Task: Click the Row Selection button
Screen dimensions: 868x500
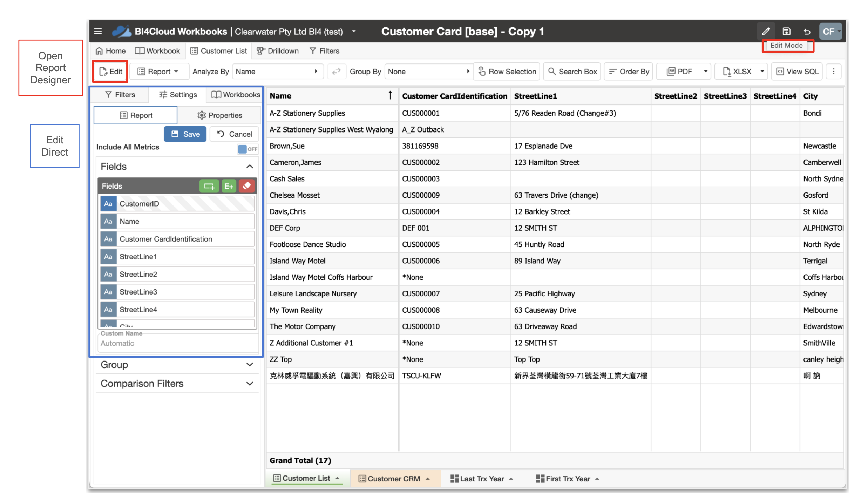Action: pos(507,72)
